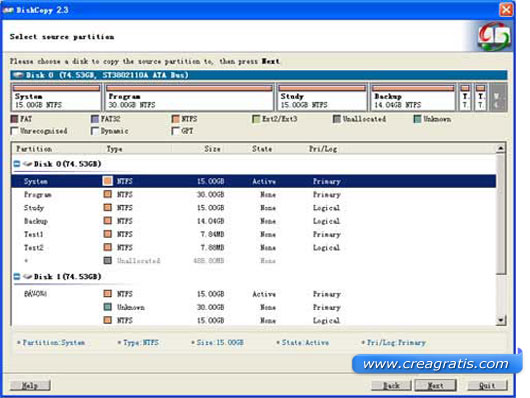Click the Disk 0 drive icon in tree

coord(27,164)
